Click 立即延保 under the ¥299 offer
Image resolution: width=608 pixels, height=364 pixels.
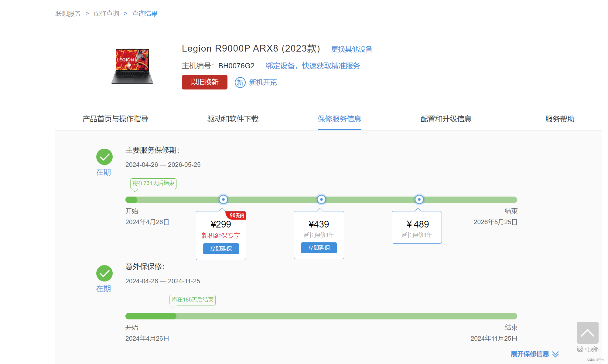221,249
